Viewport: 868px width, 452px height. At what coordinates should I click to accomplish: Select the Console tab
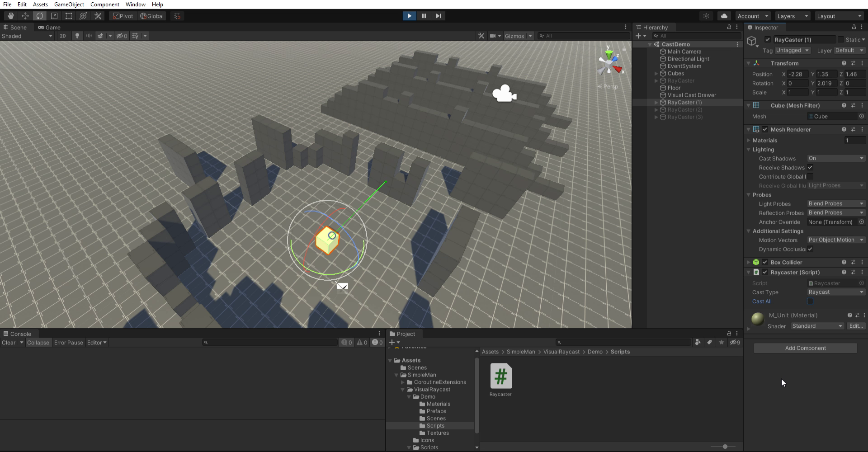(17, 334)
